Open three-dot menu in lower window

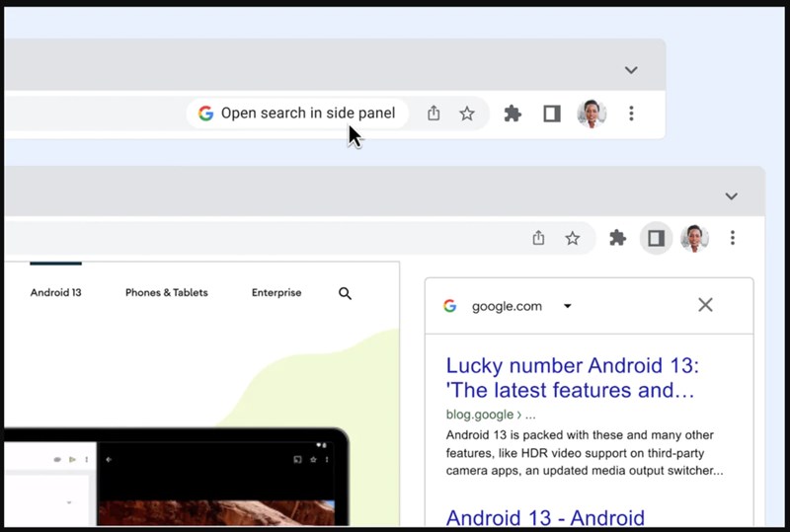[733, 238]
